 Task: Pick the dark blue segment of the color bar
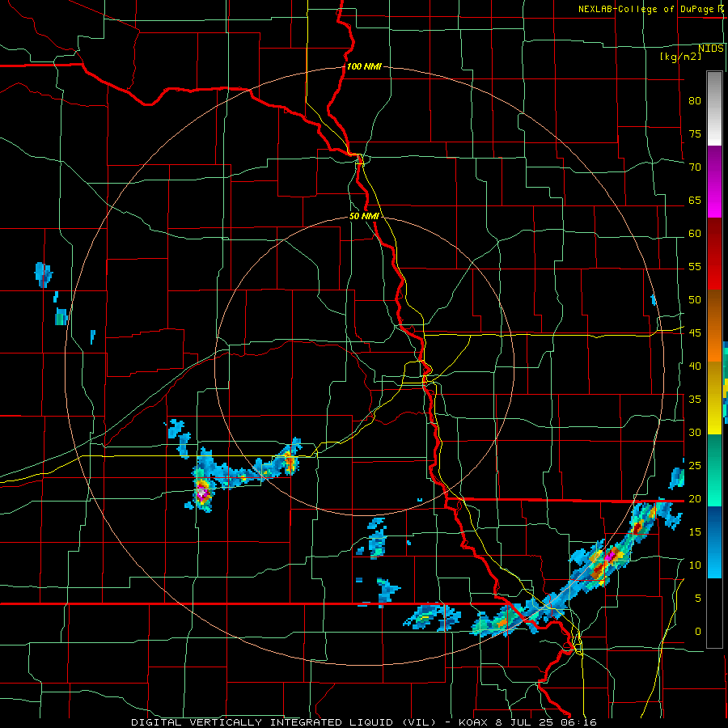(714, 525)
